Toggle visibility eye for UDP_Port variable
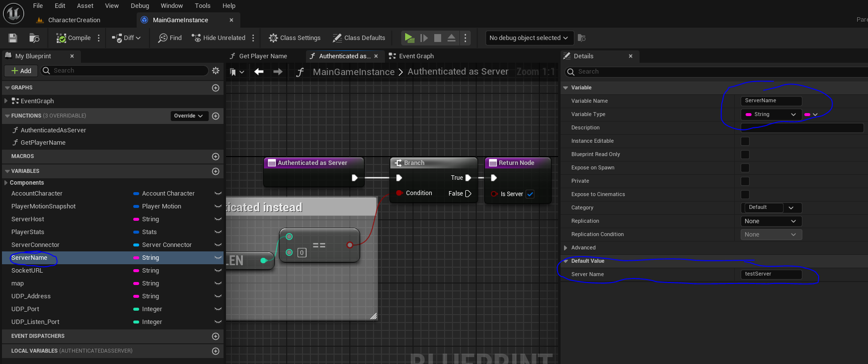Screen dimensions: 868x364 pyautogui.click(x=218, y=309)
